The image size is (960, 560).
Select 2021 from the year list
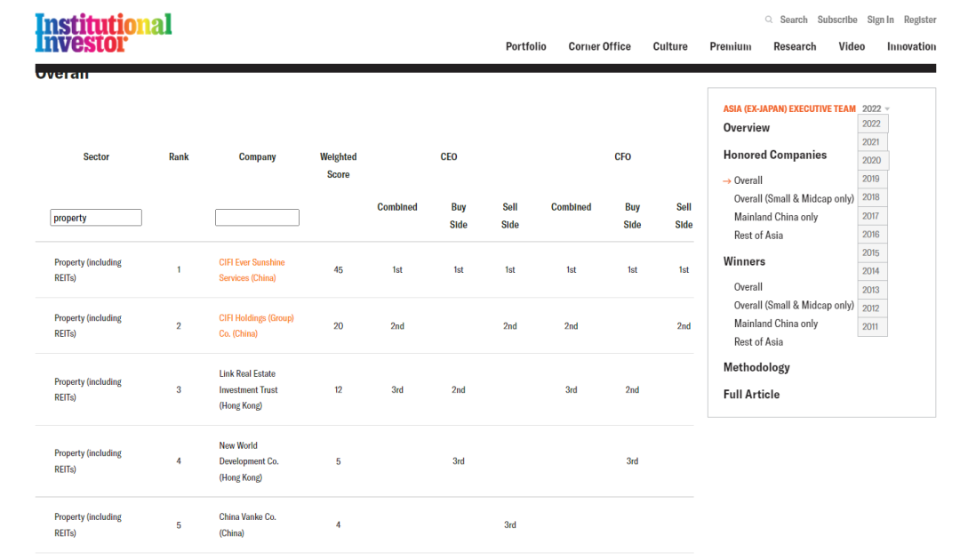point(872,142)
